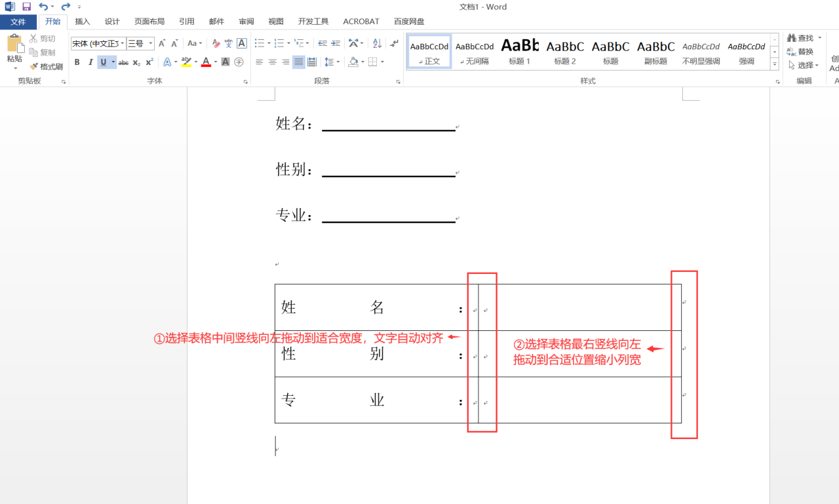Open the font name dropdown 宋体

click(122, 43)
